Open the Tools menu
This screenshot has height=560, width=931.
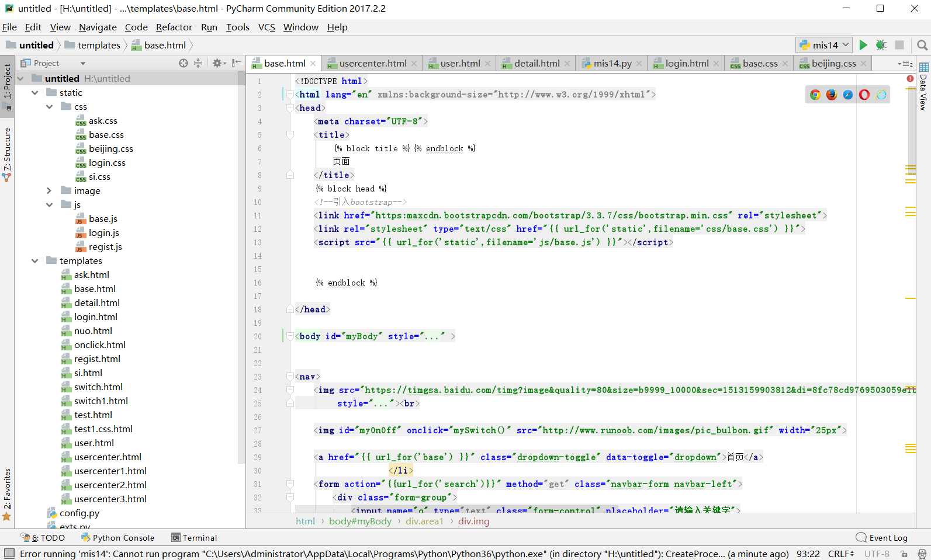[238, 27]
